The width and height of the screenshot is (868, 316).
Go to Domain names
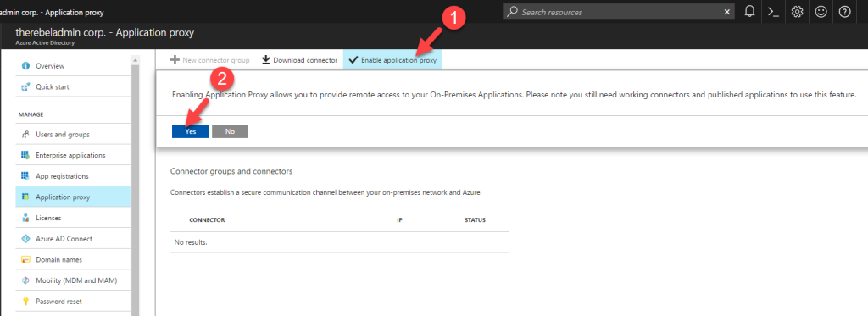pyautogui.click(x=73, y=259)
